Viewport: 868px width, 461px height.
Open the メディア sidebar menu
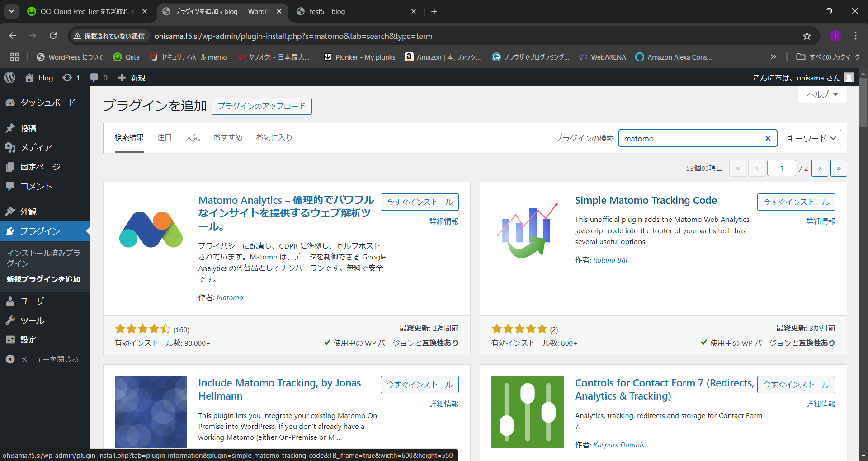coord(45,147)
